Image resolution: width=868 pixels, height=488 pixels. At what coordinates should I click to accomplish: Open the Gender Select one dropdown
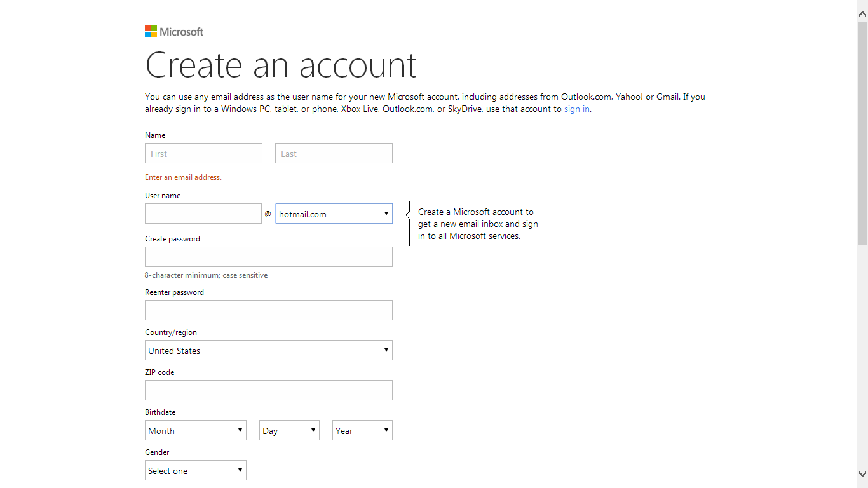[x=196, y=470]
